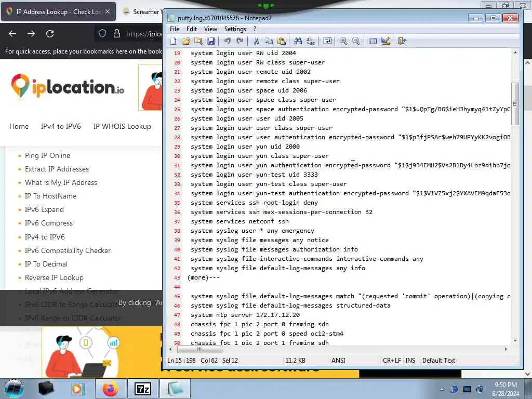532x399 pixels.
Task: Click CR+LF line ending in status bar
Action: [392, 361]
